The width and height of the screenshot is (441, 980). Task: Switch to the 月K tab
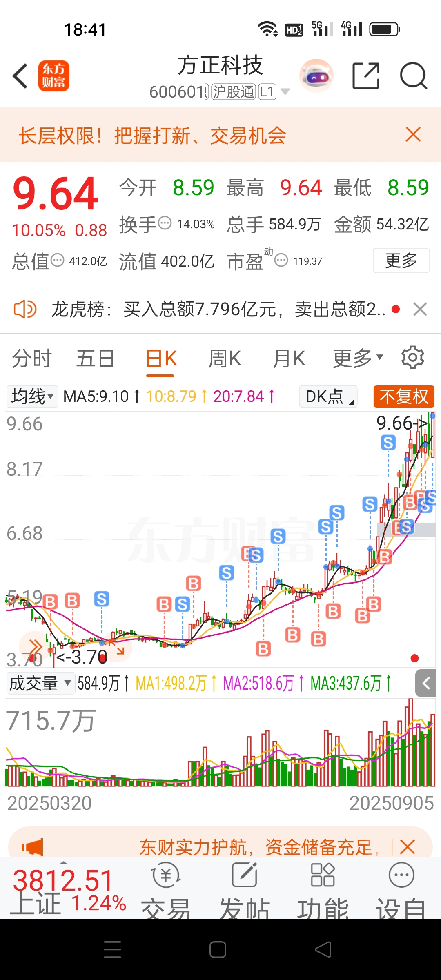pyautogui.click(x=289, y=359)
